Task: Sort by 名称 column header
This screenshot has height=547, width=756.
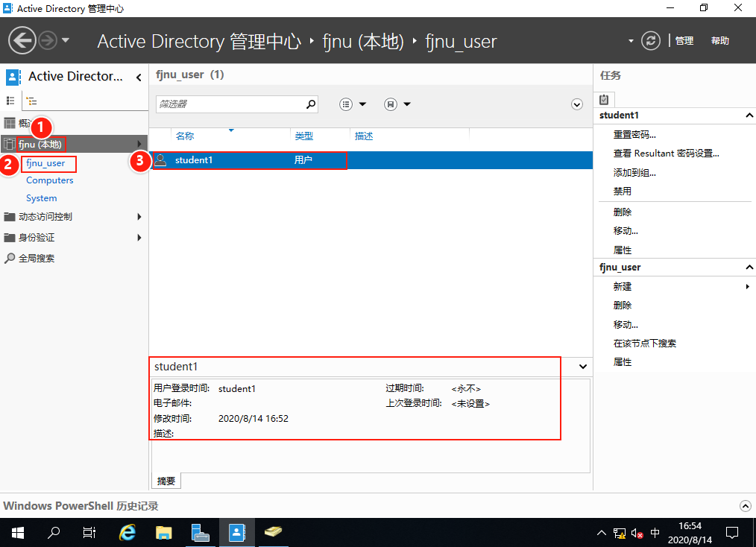Action: [185, 136]
